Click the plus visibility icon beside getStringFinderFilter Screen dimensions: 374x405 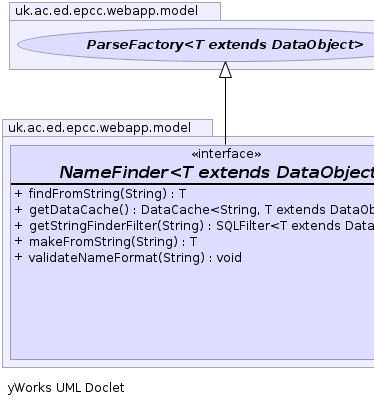tap(19, 225)
